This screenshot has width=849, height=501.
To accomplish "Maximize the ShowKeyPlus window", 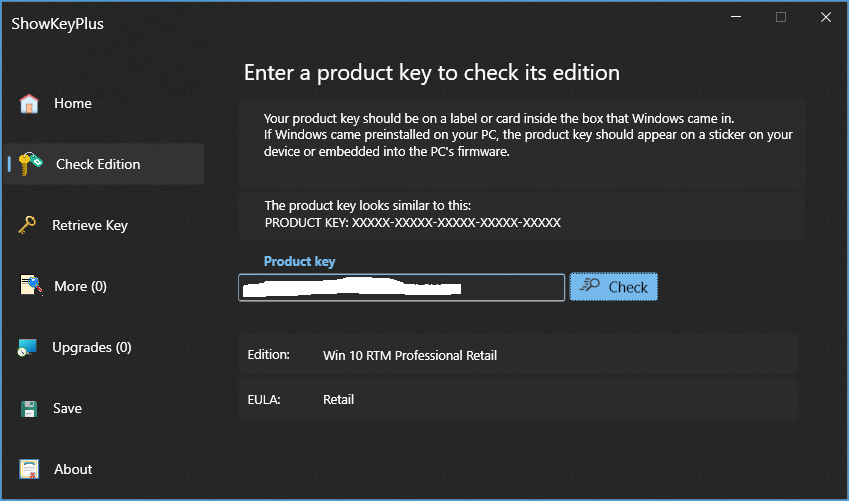I will 781,17.
